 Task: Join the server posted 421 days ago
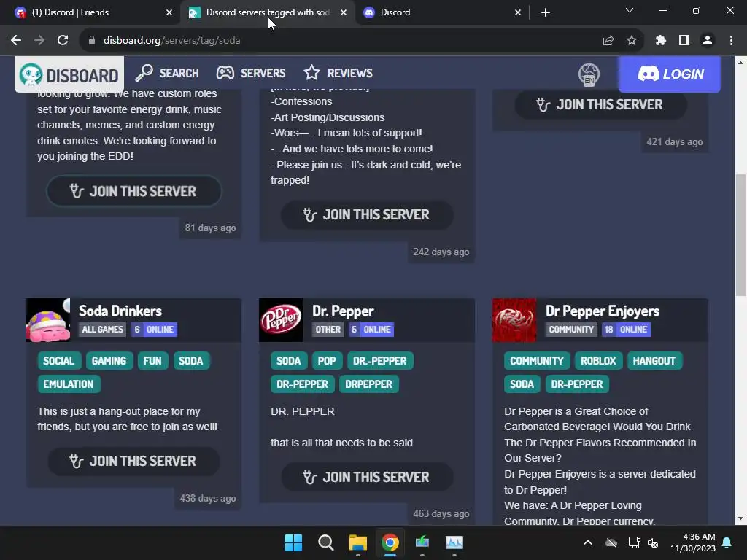[x=601, y=105]
